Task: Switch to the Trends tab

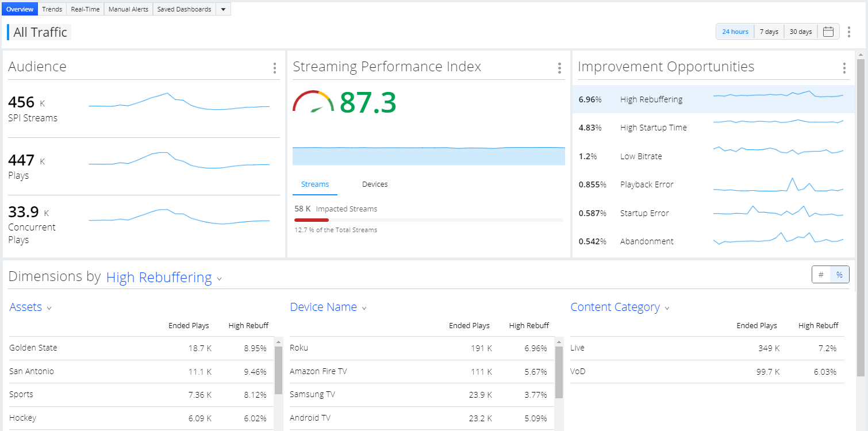Action: point(52,9)
